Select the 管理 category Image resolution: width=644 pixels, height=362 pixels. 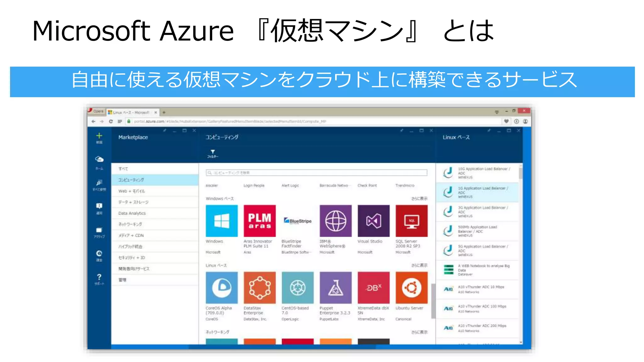coord(155,280)
